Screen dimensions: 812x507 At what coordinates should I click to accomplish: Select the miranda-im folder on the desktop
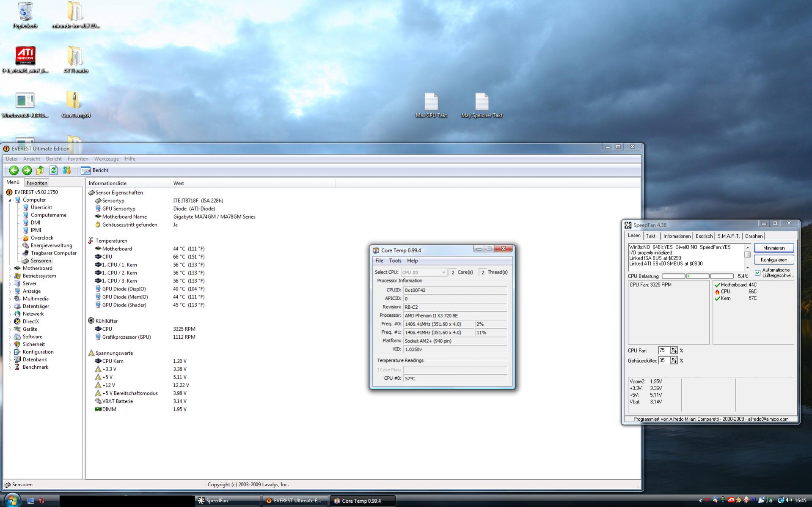tap(76, 15)
